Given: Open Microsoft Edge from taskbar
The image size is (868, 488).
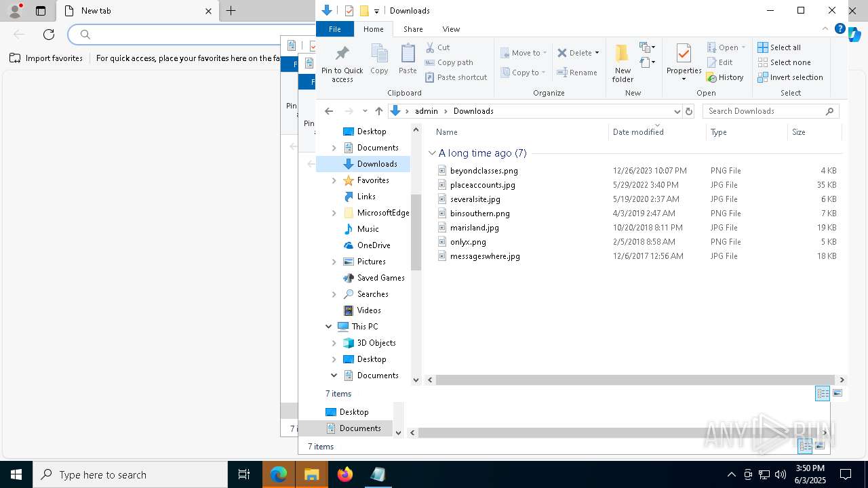Looking at the screenshot, I should point(279,474).
